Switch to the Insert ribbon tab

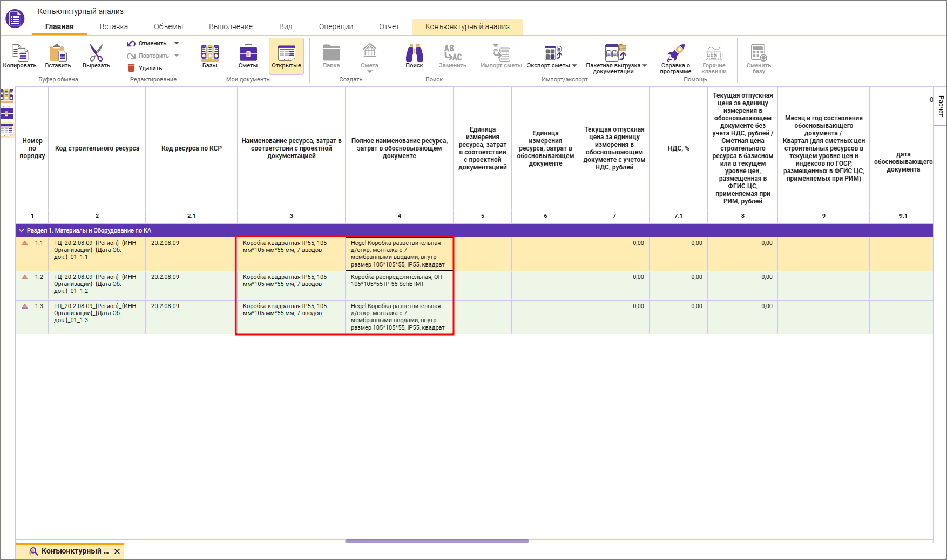tap(113, 26)
